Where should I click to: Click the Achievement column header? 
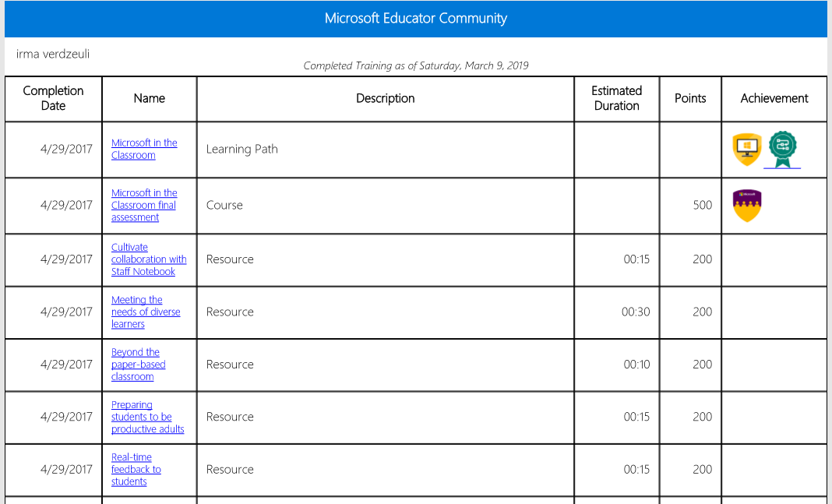click(774, 98)
